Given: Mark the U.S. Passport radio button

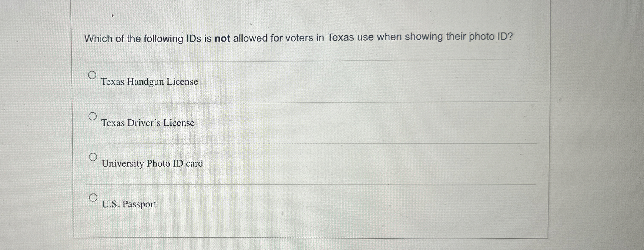Looking at the screenshot, I should 93,198.
